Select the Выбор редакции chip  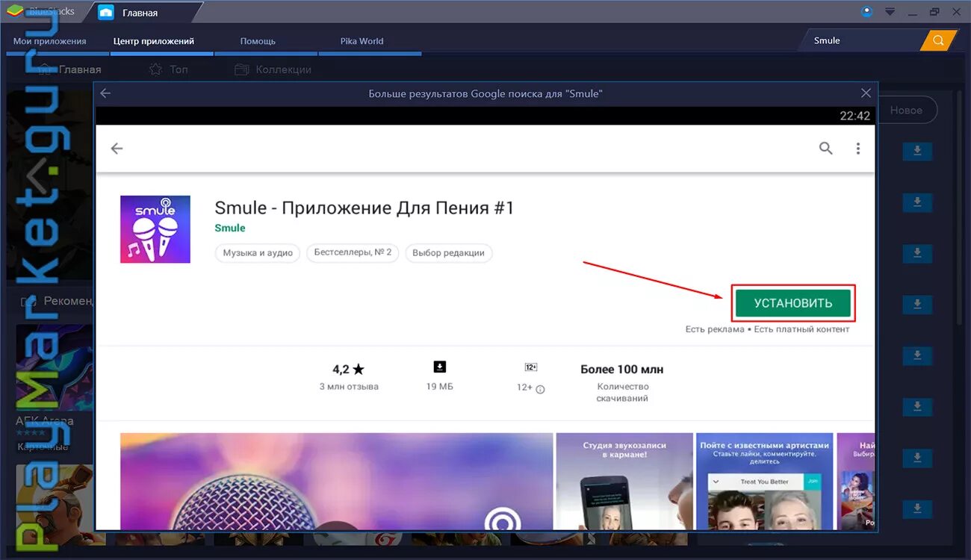pyautogui.click(x=448, y=253)
